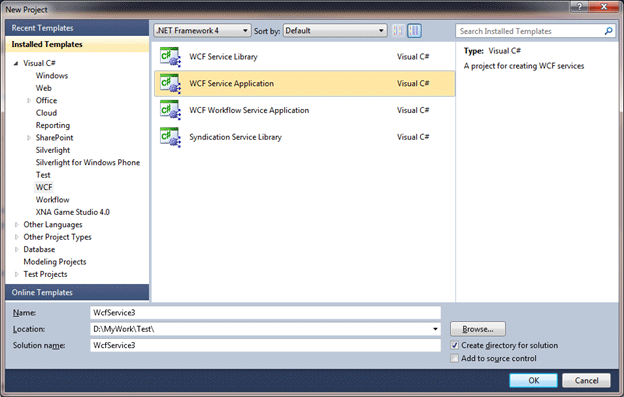
Task: Open the Sort by Default dropdown
Action: pos(335,31)
